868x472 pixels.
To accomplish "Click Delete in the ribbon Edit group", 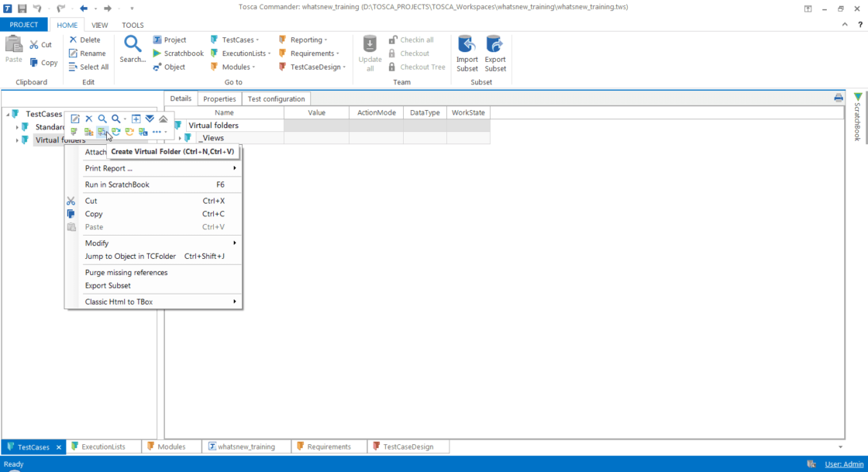I will pyautogui.click(x=84, y=40).
